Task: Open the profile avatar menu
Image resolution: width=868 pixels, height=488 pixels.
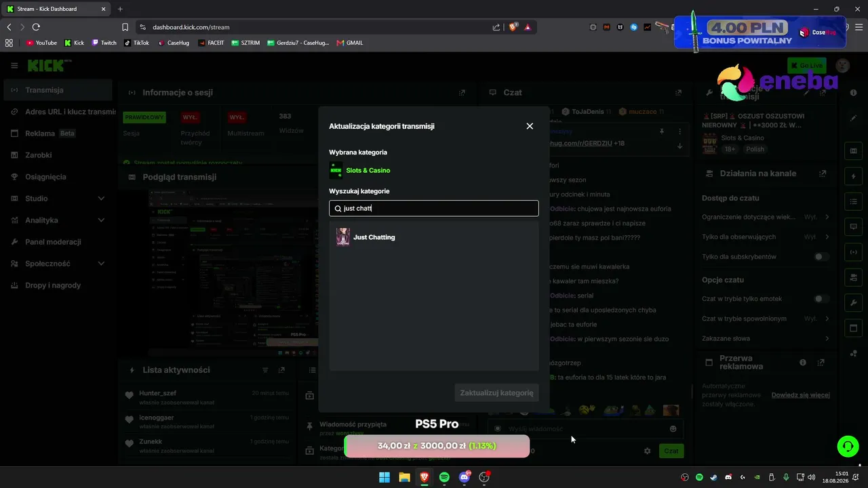Action: 843,66
